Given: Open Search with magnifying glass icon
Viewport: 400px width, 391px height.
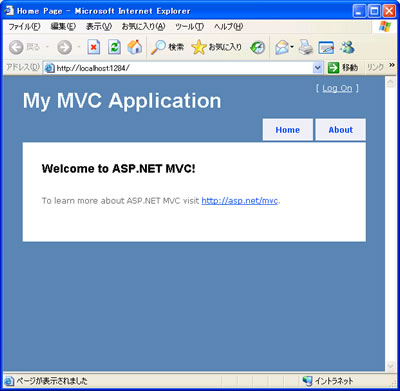Looking at the screenshot, I should (167, 47).
